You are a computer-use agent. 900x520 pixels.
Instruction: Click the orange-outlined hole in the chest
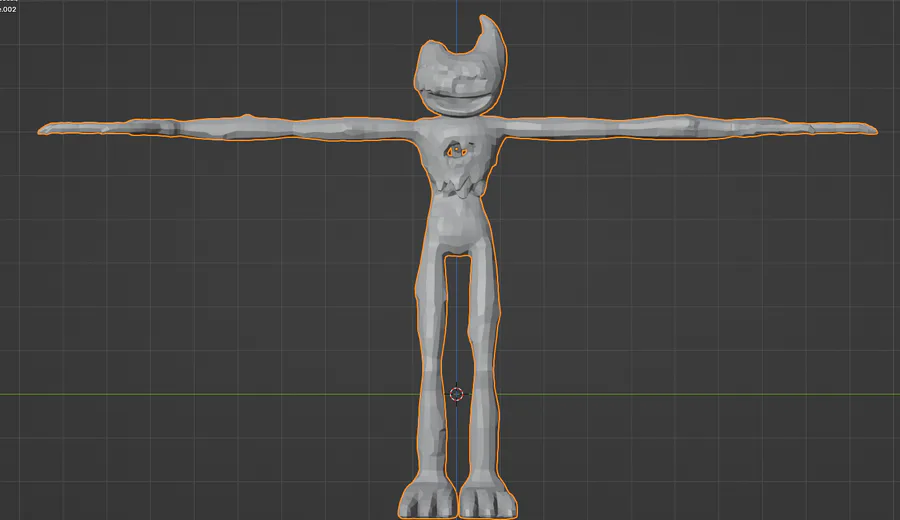456,152
